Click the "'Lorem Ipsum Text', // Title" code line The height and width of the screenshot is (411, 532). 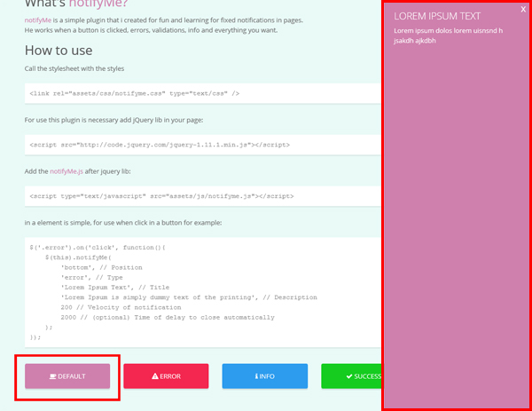tap(115, 288)
